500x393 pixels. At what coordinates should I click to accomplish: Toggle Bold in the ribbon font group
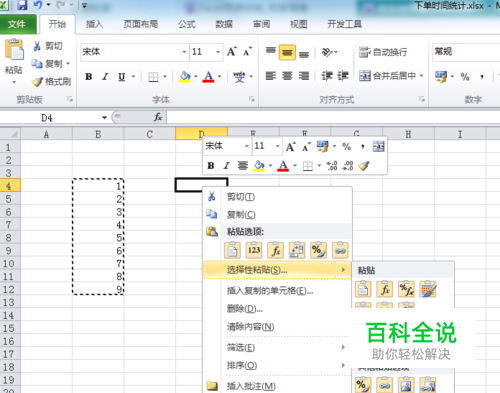point(88,77)
